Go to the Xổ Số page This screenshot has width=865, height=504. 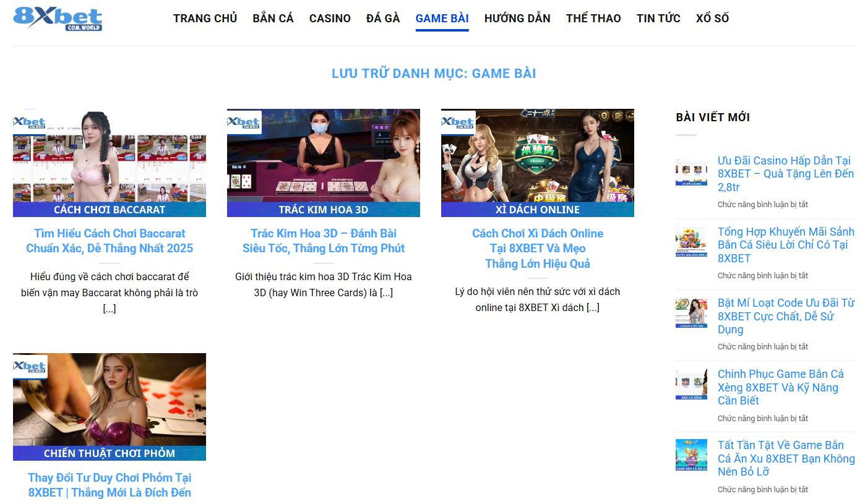pyautogui.click(x=712, y=19)
